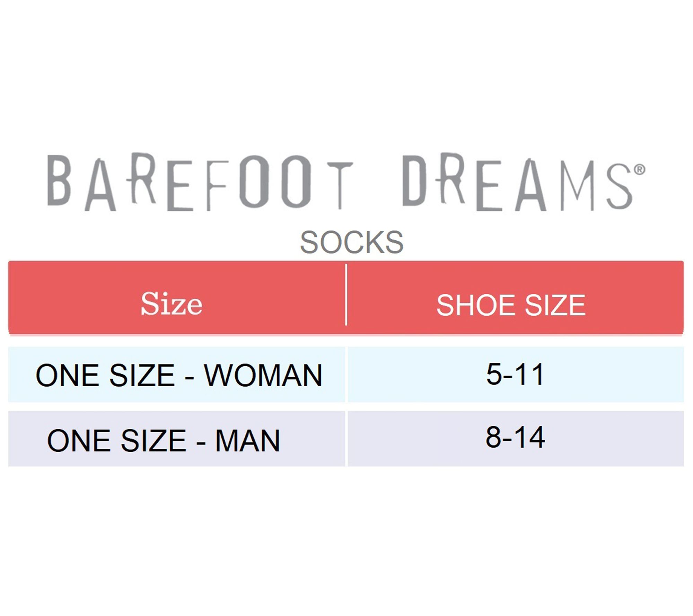Click the number 14 in the men's range

(x=530, y=438)
